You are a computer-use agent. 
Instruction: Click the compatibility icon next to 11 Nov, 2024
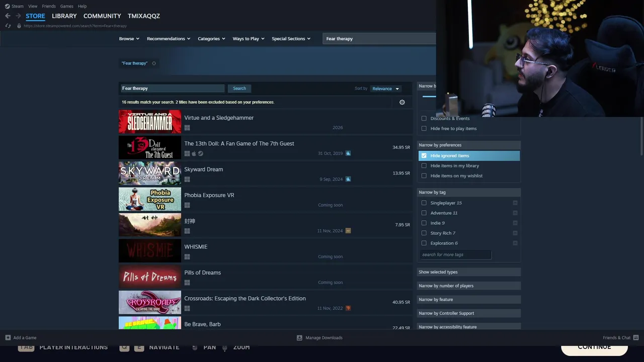pos(348,231)
